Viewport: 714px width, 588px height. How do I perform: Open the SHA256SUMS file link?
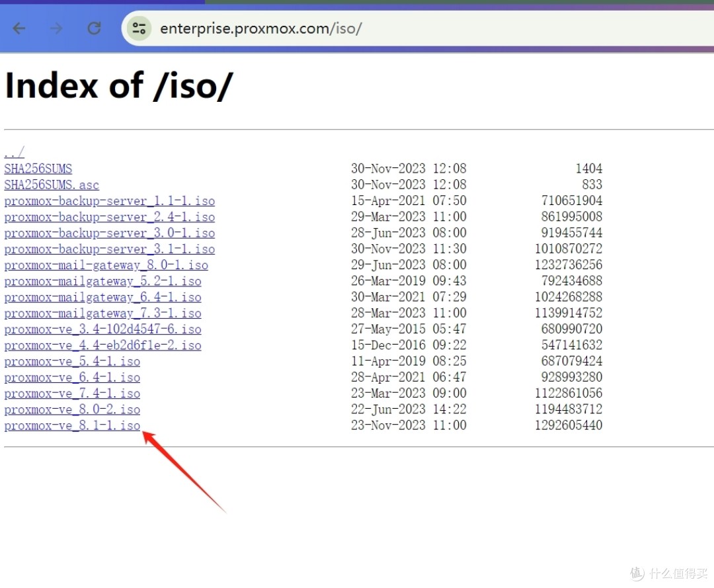(38, 169)
